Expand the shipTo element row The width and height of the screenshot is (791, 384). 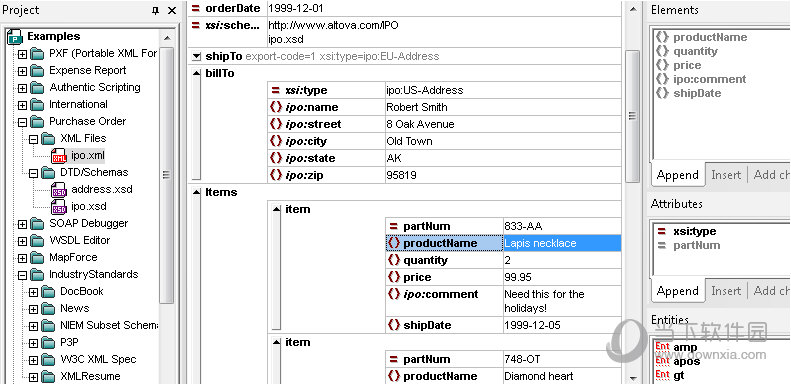pos(196,57)
